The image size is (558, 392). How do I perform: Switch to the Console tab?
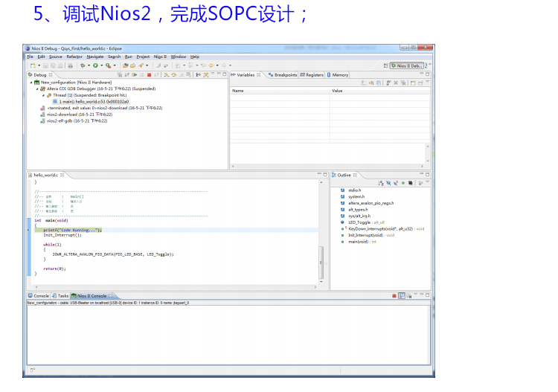[x=39, y=295]
